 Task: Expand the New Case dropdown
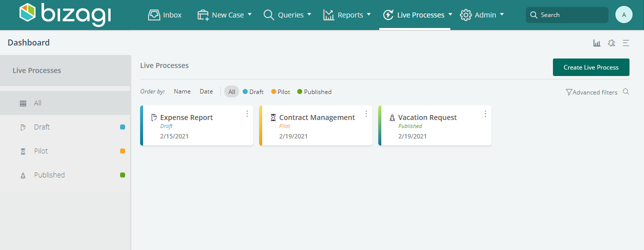225,15
